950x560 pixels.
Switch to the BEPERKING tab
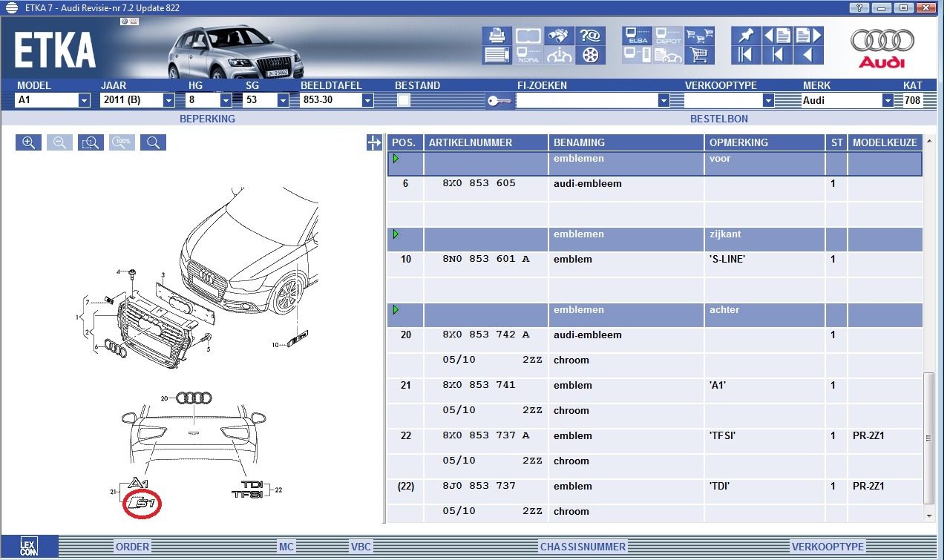207,119
